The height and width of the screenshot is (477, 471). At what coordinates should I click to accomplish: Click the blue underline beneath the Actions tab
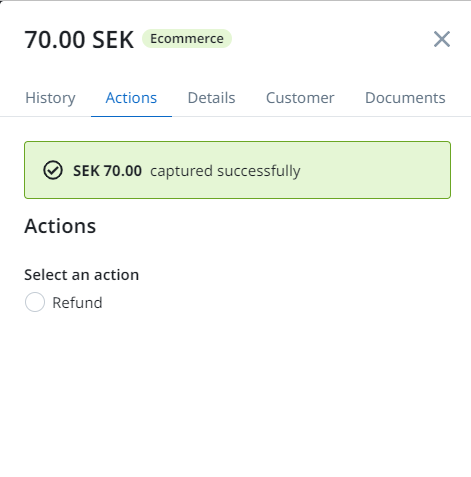(x=131, y=116)
